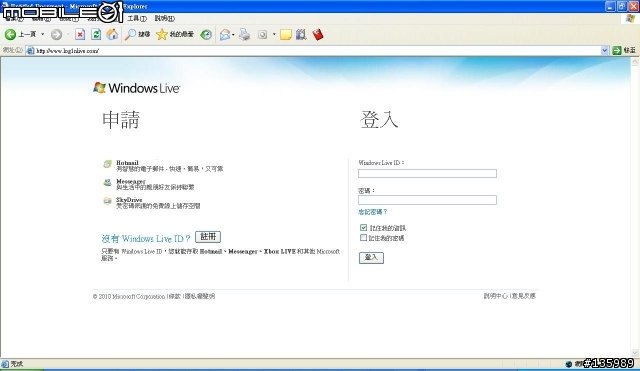
Task: Click the Mail envelope toolbar icon
Action: click(x=224, y=35)
